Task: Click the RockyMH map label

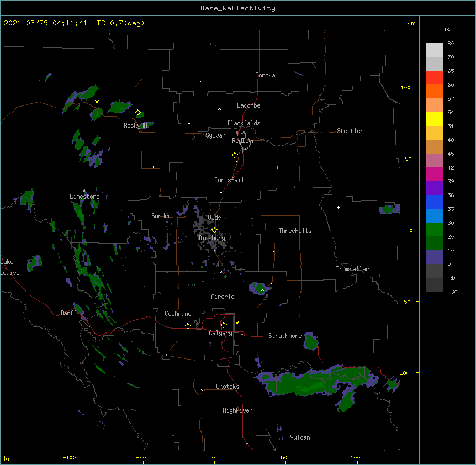Action: [x=135, y=125]
